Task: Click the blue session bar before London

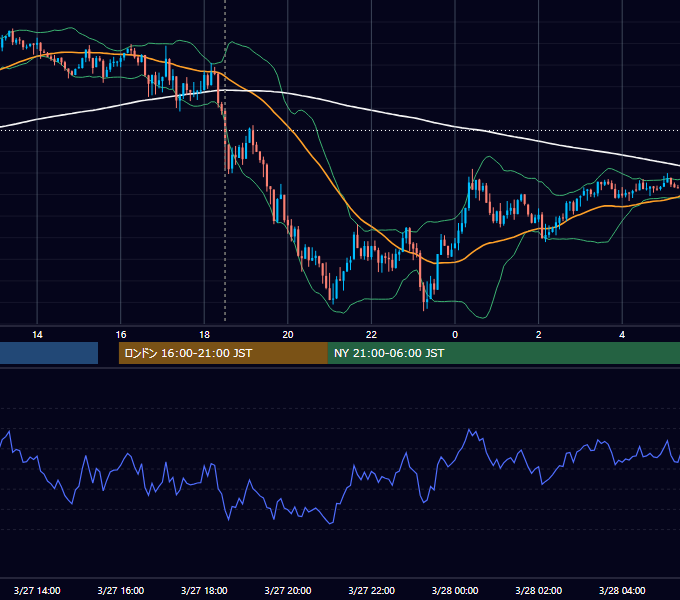Action: click(49, 353)
